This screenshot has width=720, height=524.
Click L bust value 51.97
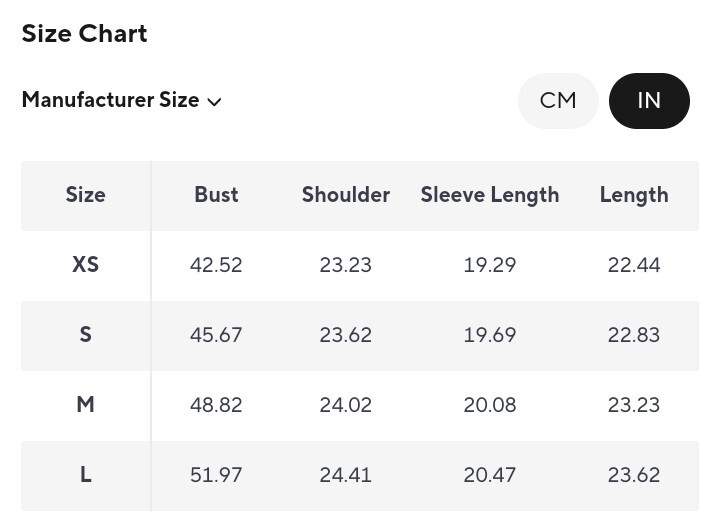pyautogui.click(x=216, y=475)
